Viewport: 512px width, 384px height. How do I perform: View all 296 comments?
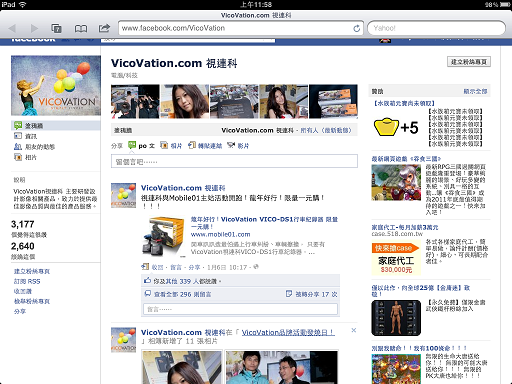pos(182,294)
